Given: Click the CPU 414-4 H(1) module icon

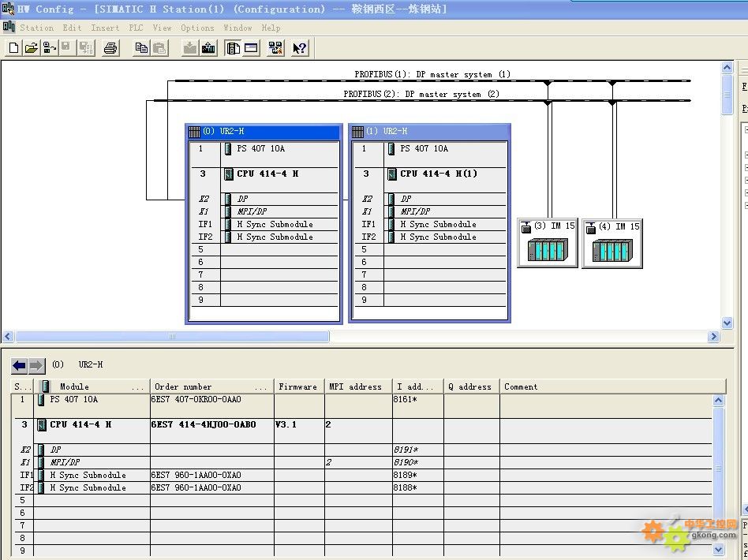Looking at the screenshot, I should 391,174.
